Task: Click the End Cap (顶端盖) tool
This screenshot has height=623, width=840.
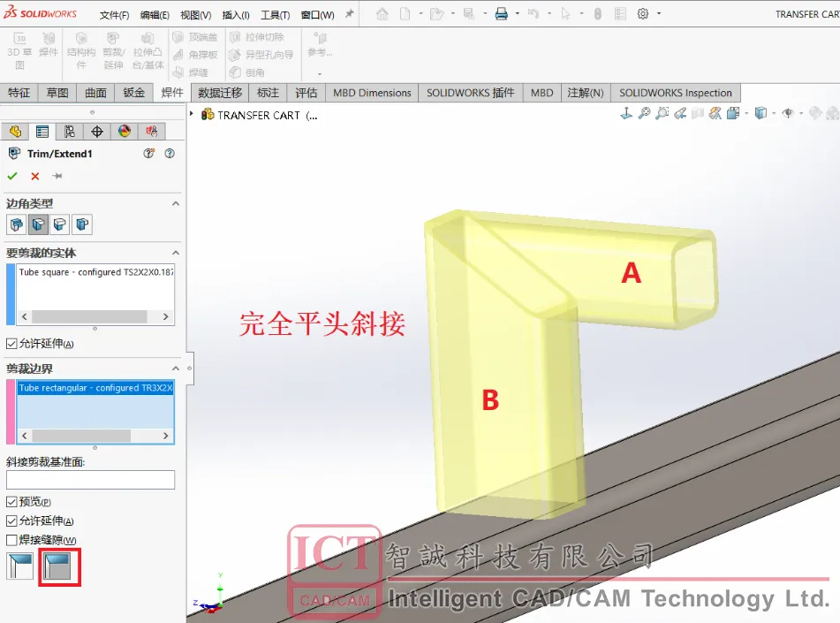Action: [195, 37]
